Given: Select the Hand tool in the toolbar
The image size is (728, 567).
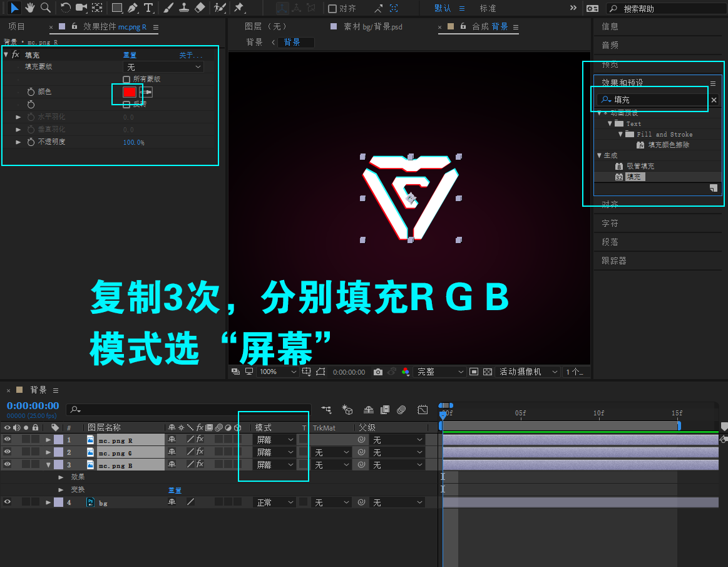Looking at the screenshot, I should click(x=29, y=8).
